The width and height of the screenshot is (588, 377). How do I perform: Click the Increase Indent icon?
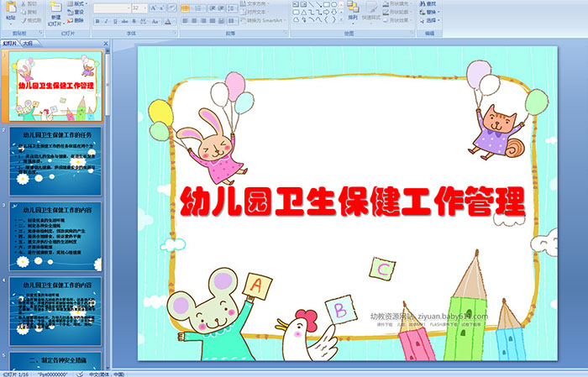coord(221,8)
